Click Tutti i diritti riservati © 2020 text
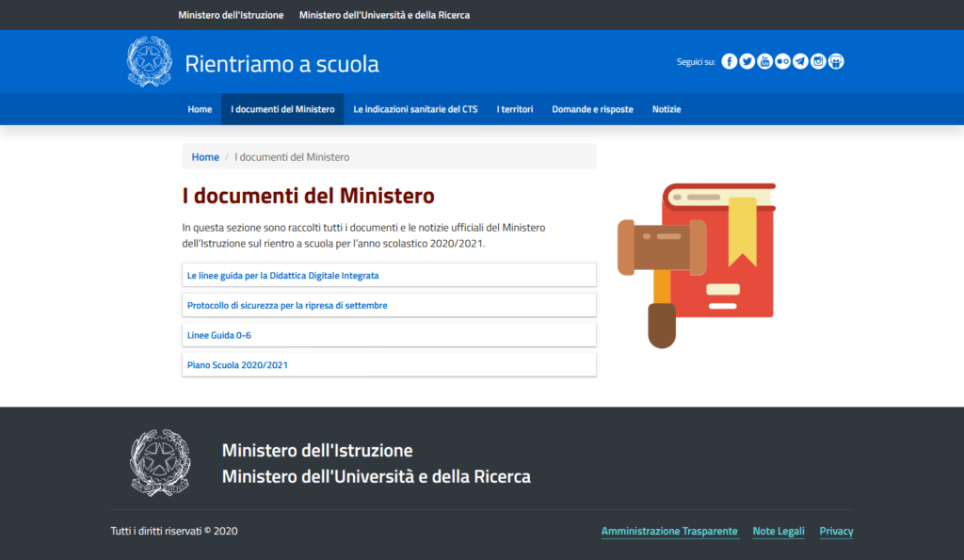Screen dimensions: 964x560 (x=174, y=531)
